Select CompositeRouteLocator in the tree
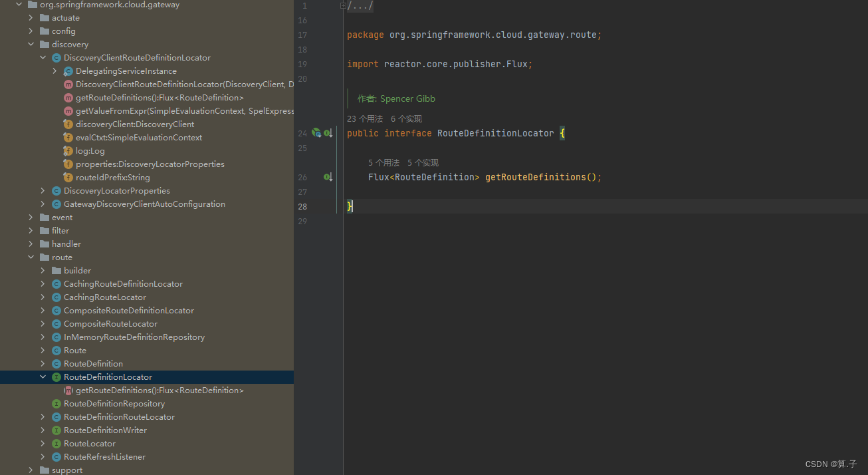The image size is (868, 475). pyautogui.click(x=110, y=324)
